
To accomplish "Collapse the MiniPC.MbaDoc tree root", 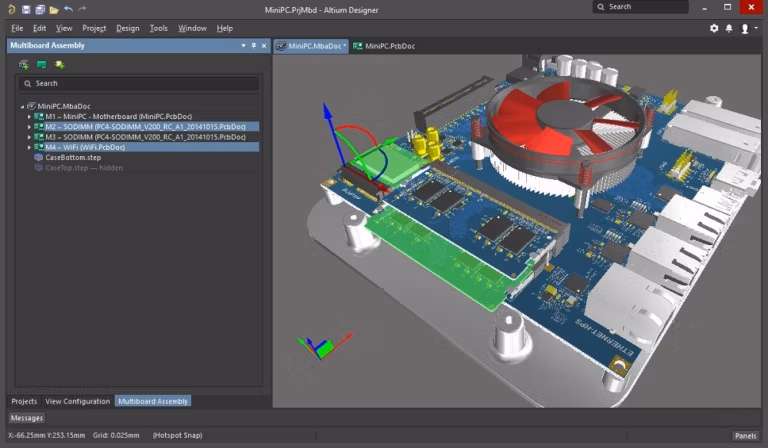I will click(22, 106).
